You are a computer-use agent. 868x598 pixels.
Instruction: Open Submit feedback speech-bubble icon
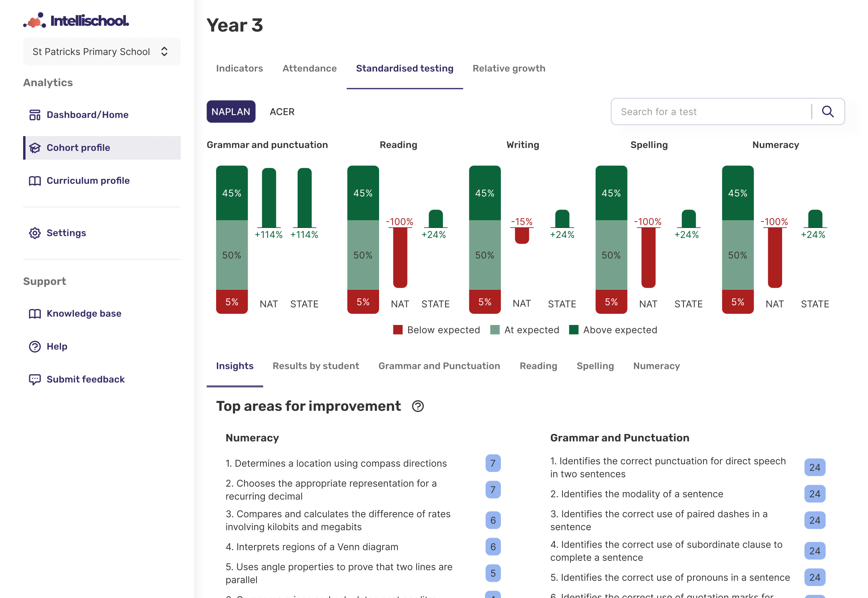pos(35,379)
